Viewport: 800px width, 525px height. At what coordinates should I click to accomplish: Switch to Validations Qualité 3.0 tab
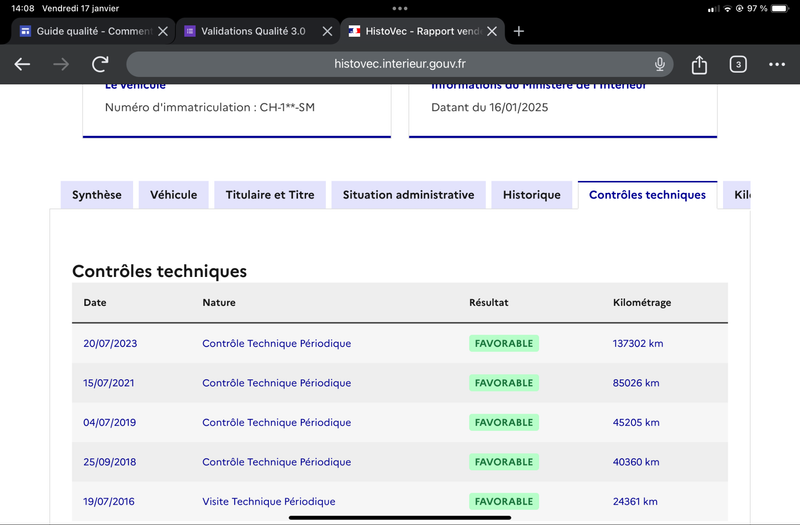coord(253,31)
